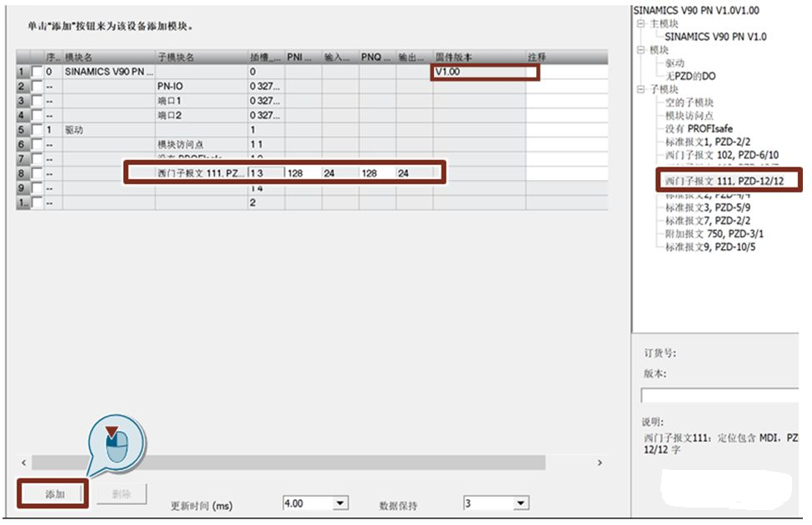Select 附加报文 750, PZD-3/1 in the tree
Screen dimensions: 812x525
tap(714, 233)
